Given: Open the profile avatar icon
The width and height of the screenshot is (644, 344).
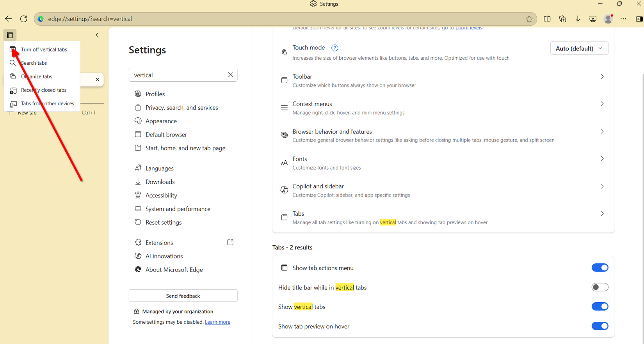Looking at the screenshot, I should point(608,19).
